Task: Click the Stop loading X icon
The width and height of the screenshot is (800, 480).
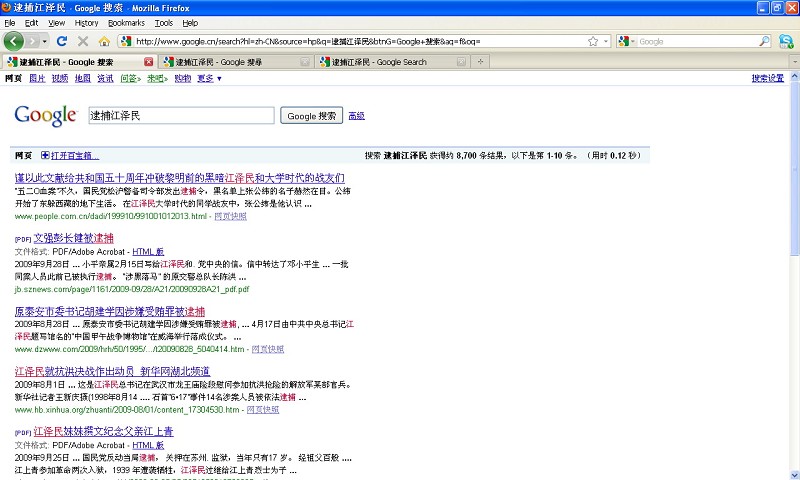Action: click(82, 41)
